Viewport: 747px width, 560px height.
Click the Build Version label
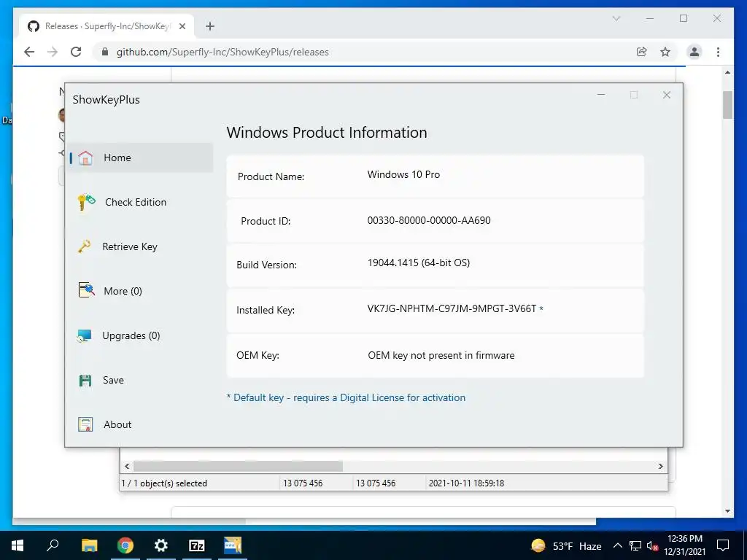[266, 265]
